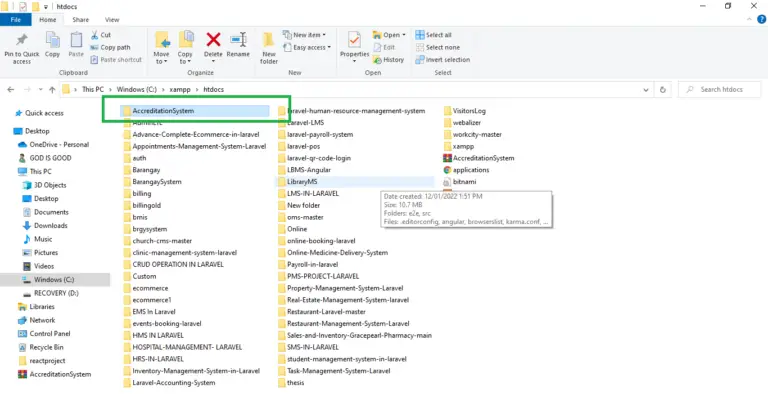
Task: Select the workcity-master folder
Action: click(x=473, y=135)
